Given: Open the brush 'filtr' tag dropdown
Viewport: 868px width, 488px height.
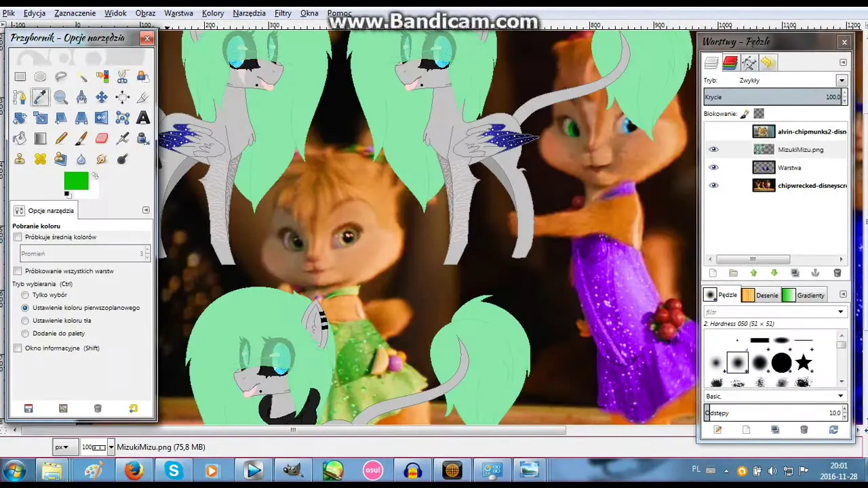Looking at the screenshot, I should pyautogui.click(x=841, y=312).
